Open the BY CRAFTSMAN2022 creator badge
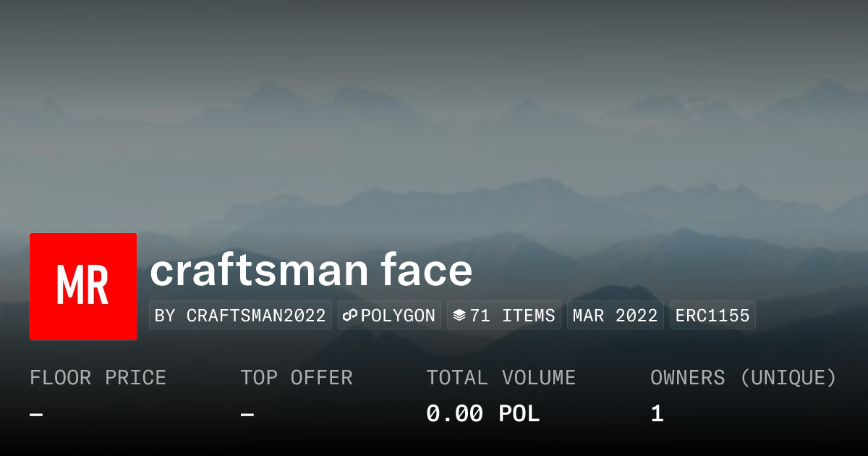Viewport: 868px width, 456px height. click(240, 315)
